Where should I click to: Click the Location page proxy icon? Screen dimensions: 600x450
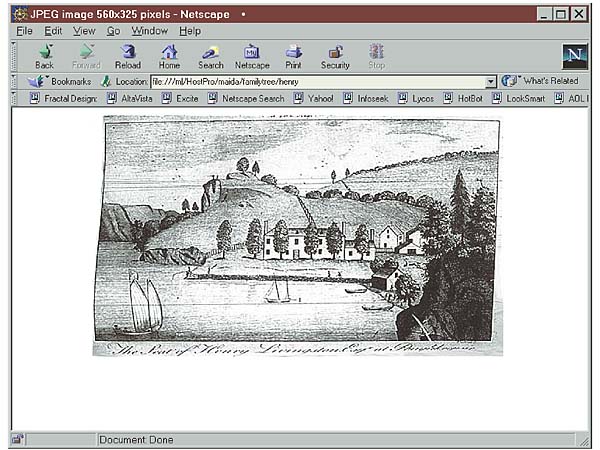pos(106,81)
